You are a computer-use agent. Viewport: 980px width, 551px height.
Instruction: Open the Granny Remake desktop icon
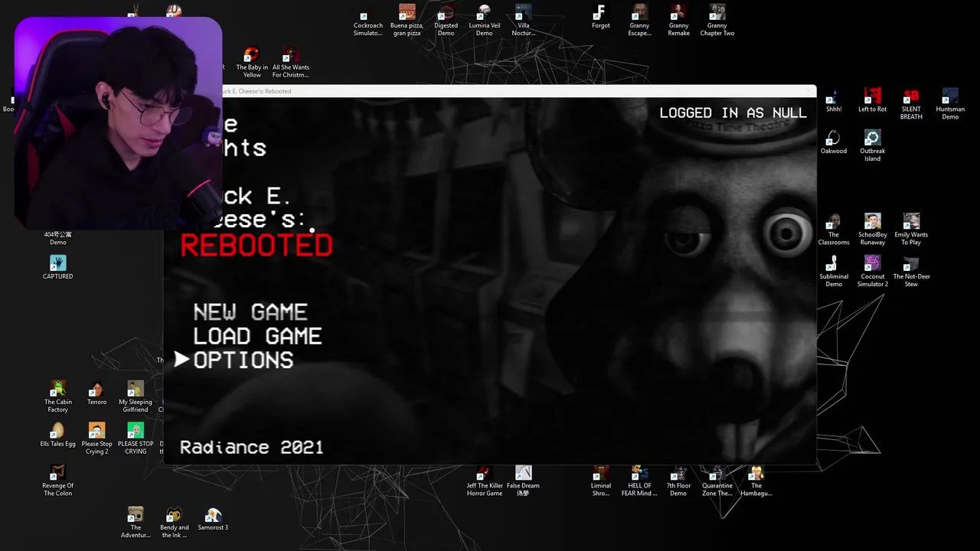point(678,21)
